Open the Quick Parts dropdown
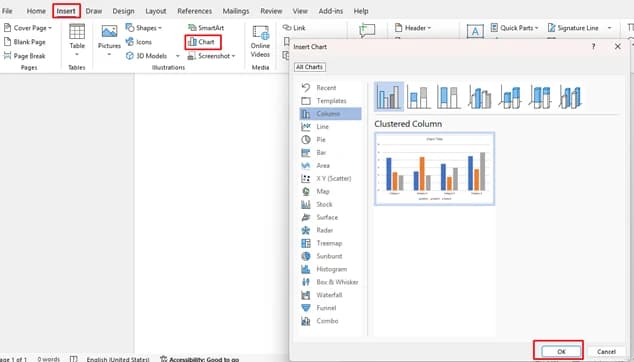The image size is (634, 362). pos(515,28)
